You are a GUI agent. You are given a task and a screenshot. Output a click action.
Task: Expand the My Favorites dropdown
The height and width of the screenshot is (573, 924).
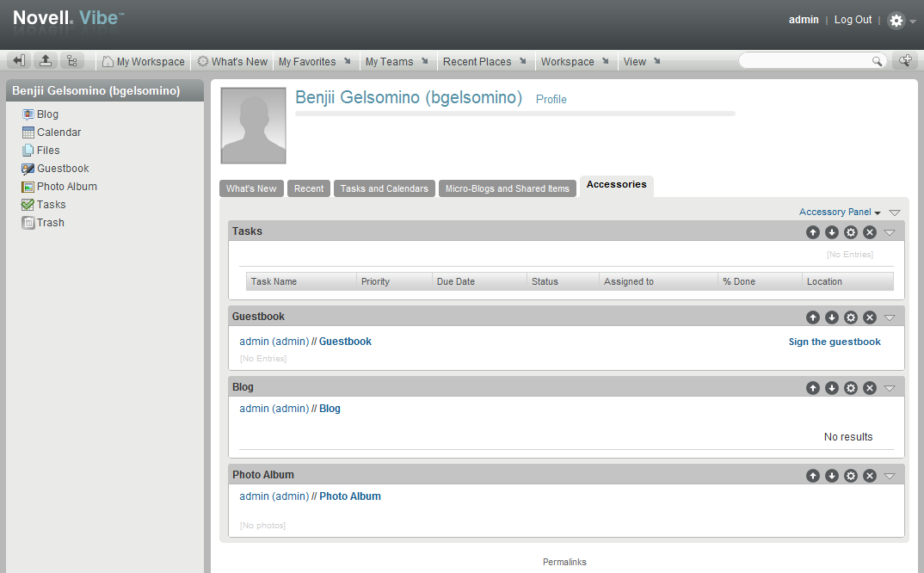[347, 61]
